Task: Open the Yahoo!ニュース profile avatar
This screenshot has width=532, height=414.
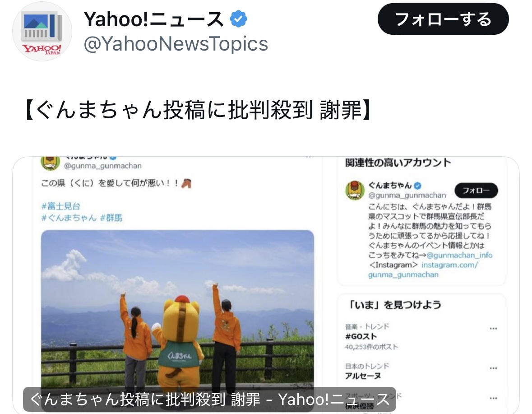Action: pos(42,32)
